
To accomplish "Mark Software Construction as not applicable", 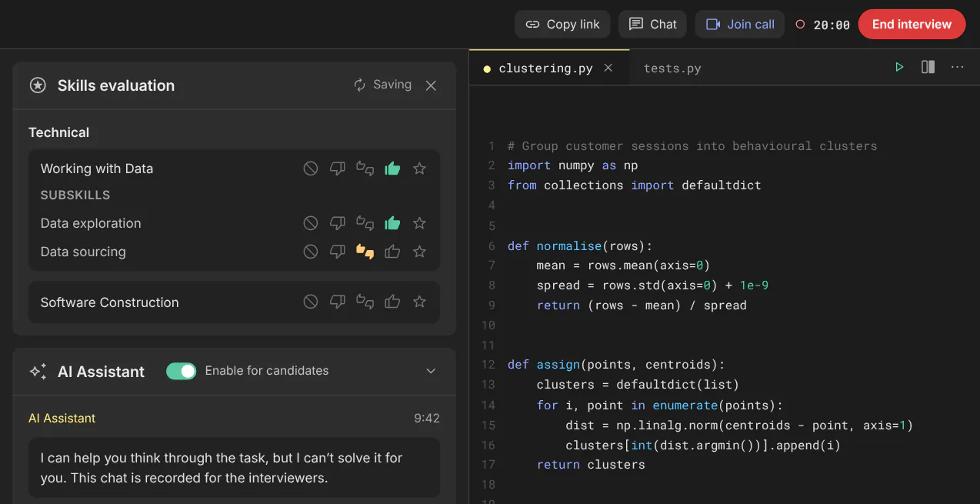I will coord(311,302).
